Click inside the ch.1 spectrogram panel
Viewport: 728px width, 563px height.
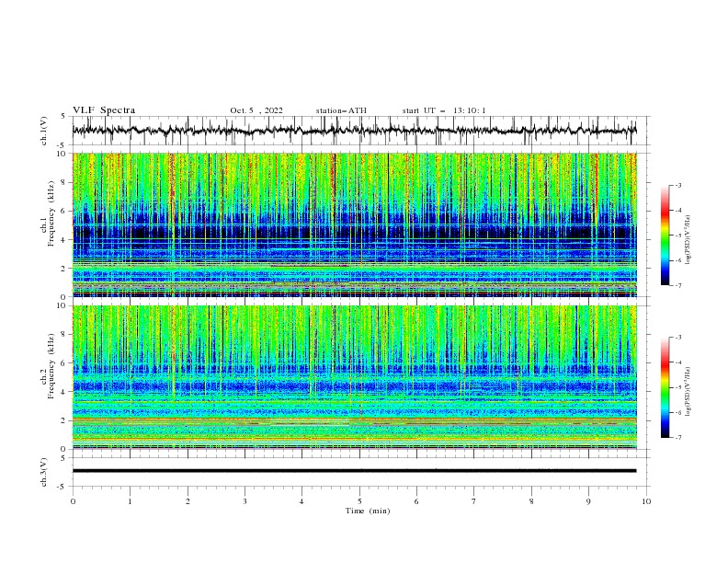point(354,224)
